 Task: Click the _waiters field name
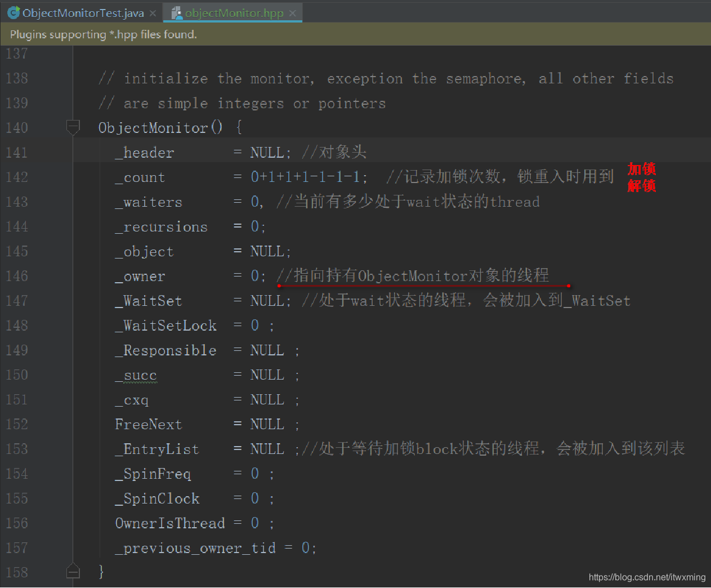[149, 202]
